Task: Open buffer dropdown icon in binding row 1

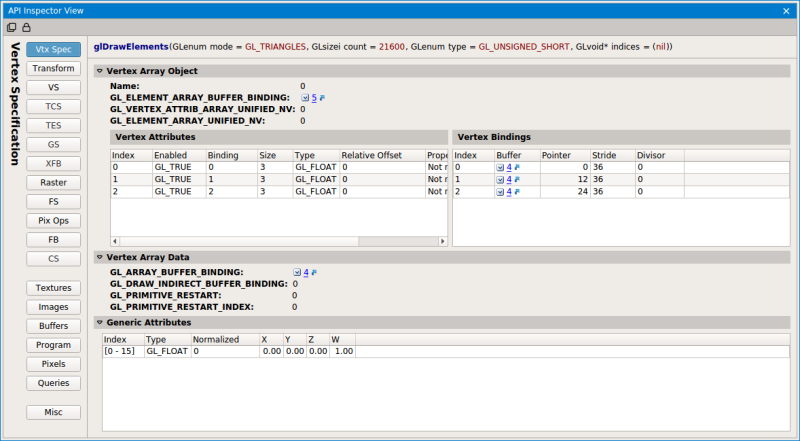Action: (500, 180)
